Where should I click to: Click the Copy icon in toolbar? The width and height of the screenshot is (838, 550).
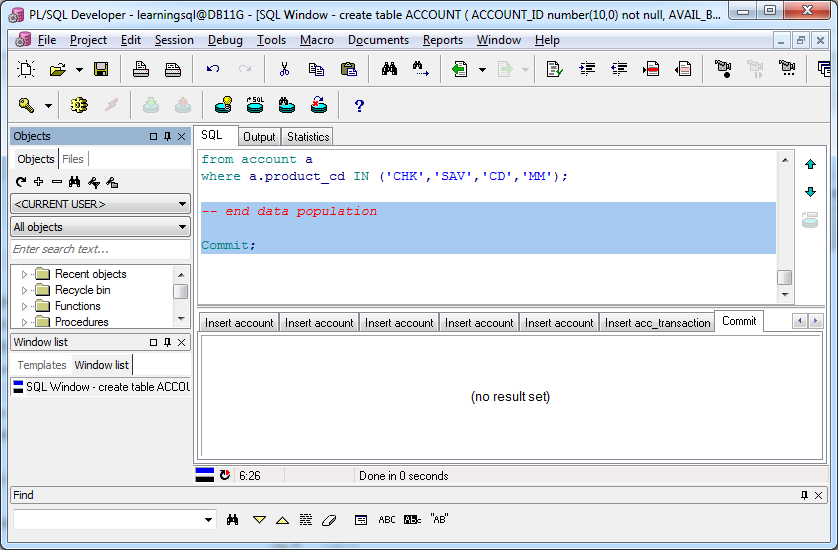316,69
